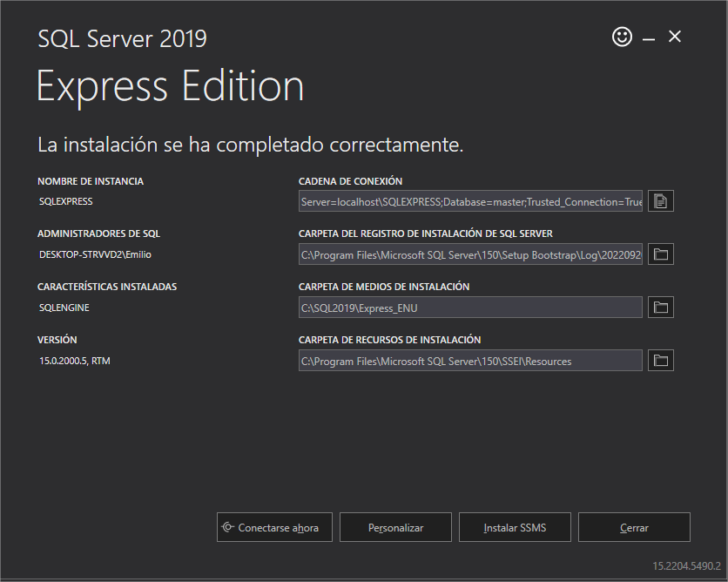Minimize the installer window
Screen dimensions: 728x582
649,39
